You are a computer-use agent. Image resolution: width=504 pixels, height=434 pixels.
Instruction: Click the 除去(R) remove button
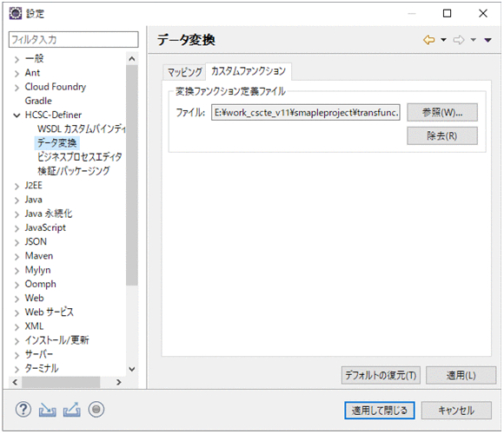(x=442, y=135)
